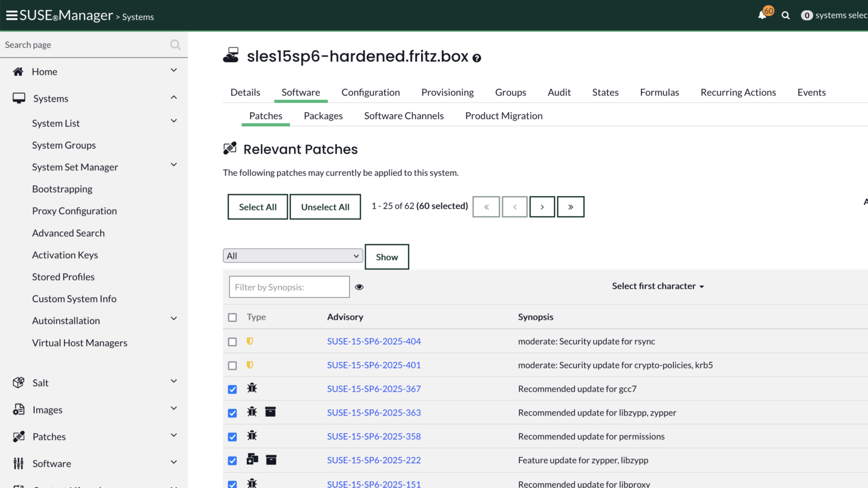The height and width of the screenshot is (488, 868).
Task: Click the Images icon in sidebar
Action: click(x=19, y=409)
